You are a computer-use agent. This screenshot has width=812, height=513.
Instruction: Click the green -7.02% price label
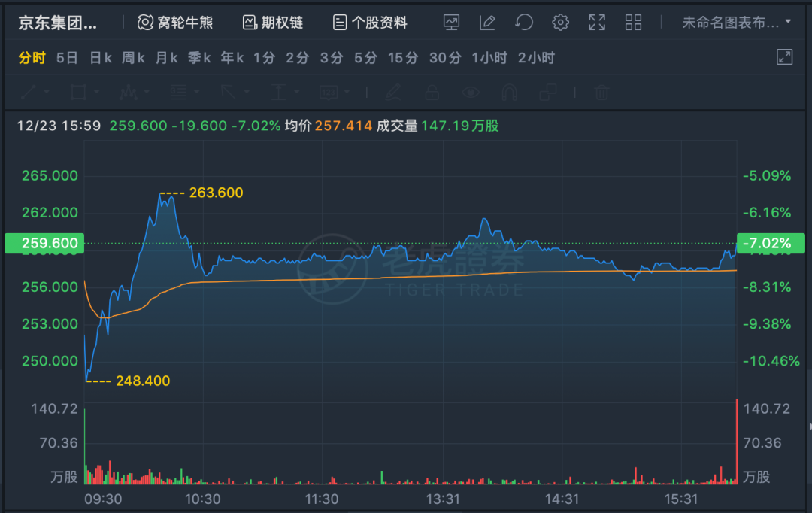[770, 243]
